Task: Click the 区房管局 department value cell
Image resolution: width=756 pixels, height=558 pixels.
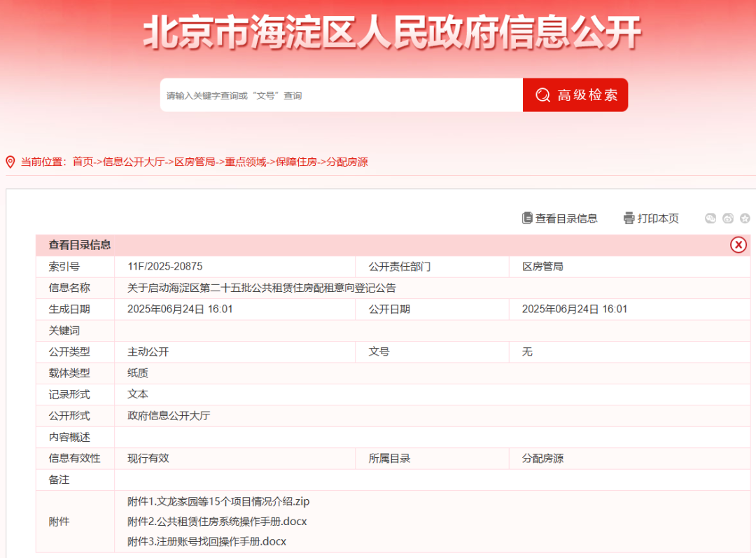Action: point(629,267)
